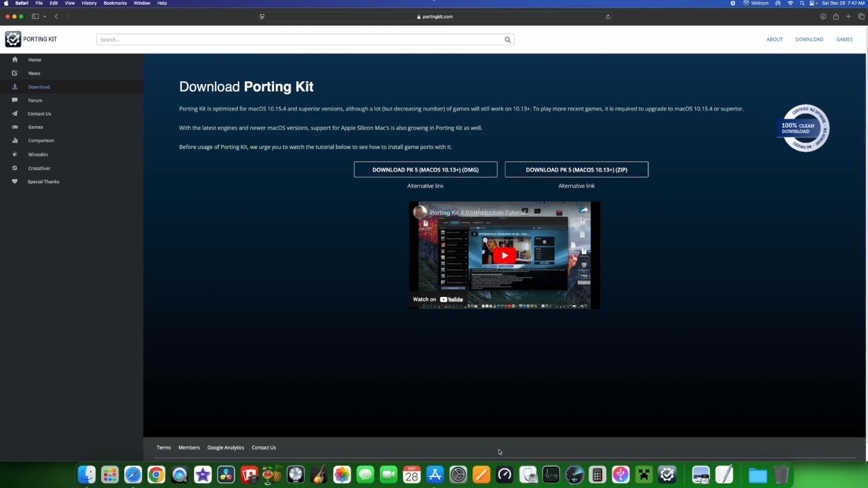Open the Apple menu
This screenshot has width=868, height=488.
(x=7, y=3)
